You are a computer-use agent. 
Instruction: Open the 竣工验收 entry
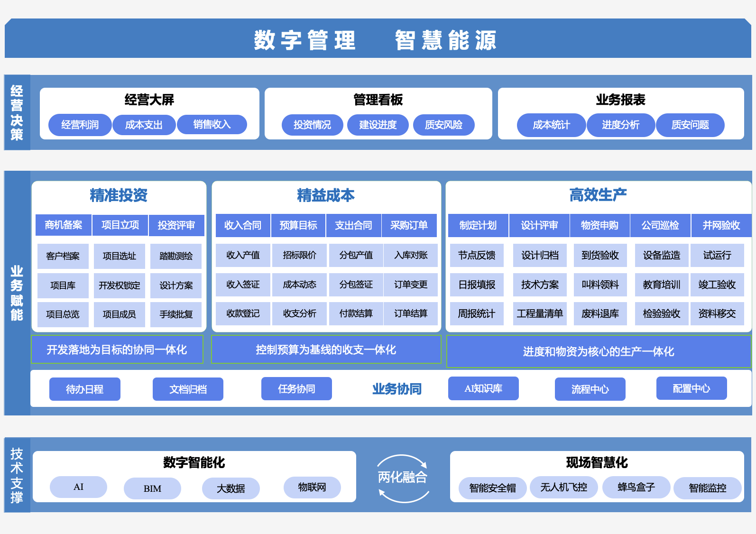click(717, 285)
